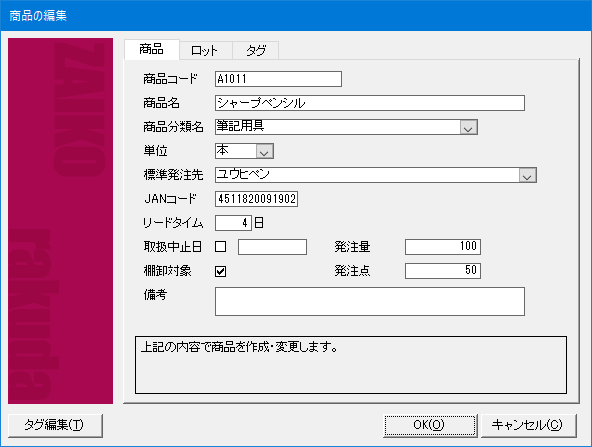Click the リードタイム days field
The image size is (592, 447).
click(233, 223)
